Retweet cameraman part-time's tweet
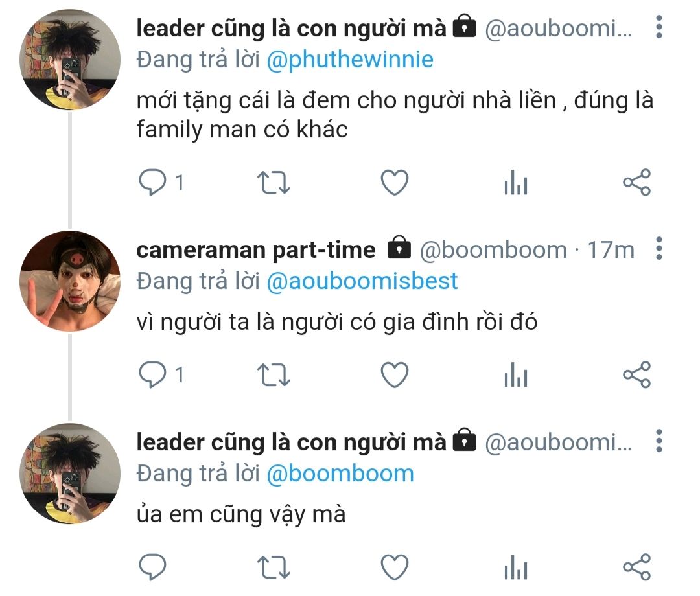This screenshot has height=596, width=700. pos(274,374)
